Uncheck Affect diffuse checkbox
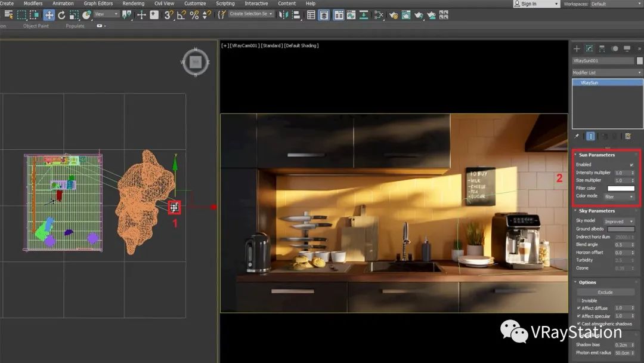Screen dimensions: 644x363 click(x=578, y=308)
